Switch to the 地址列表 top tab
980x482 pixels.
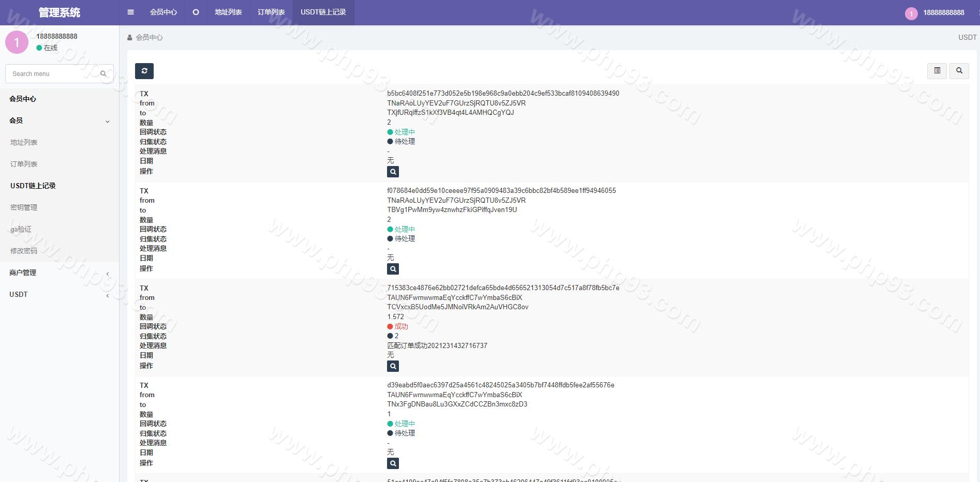[228, 12]
